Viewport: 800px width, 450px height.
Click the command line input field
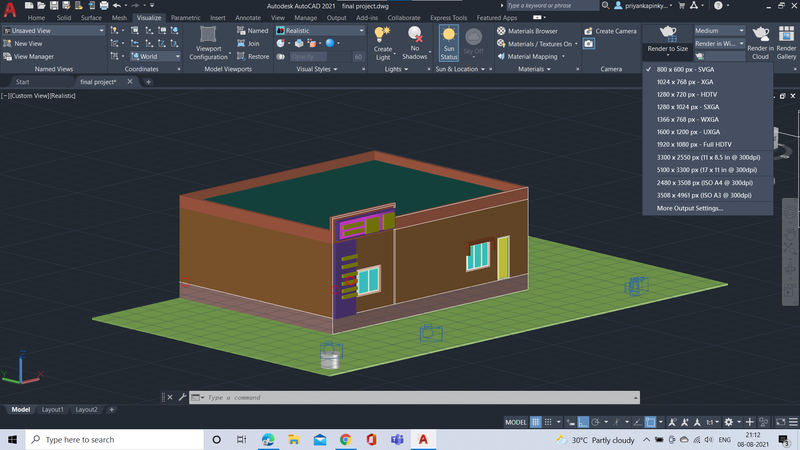pos(418,397)
